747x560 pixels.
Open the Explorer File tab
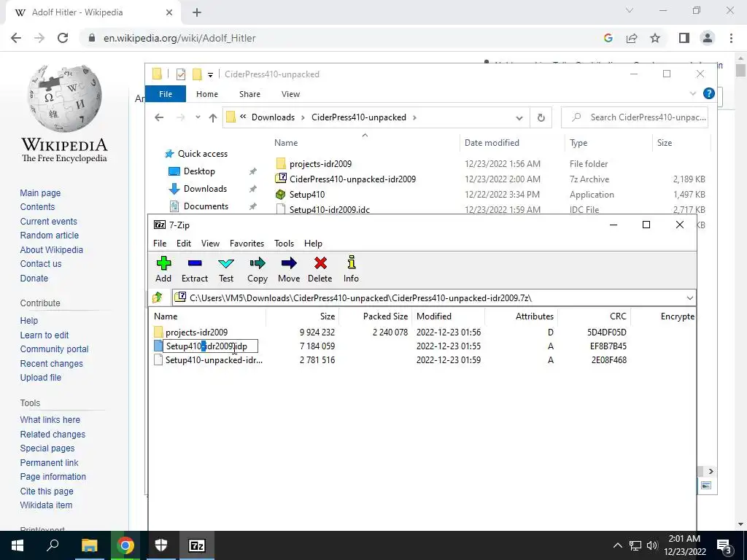pyautogui.click(x=166, y=94)
